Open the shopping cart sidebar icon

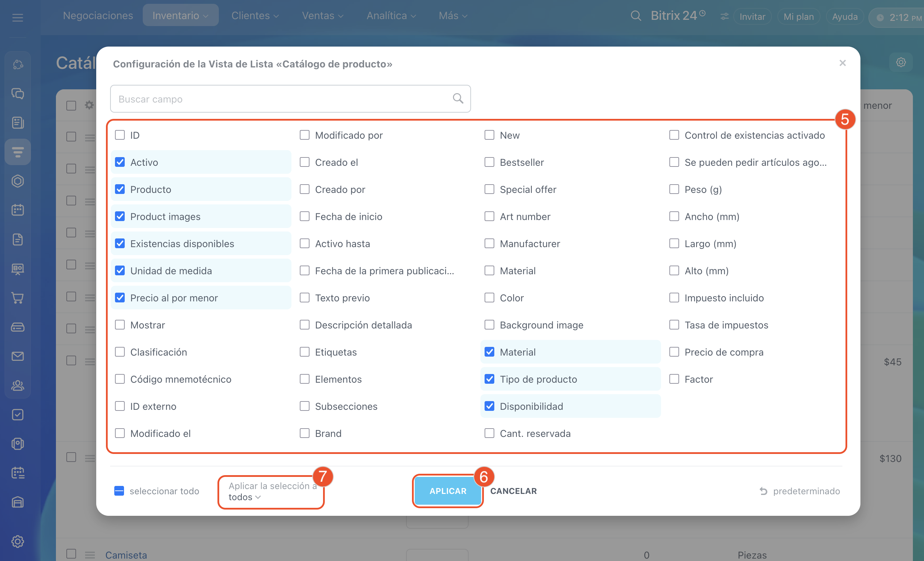coord(18,298)
